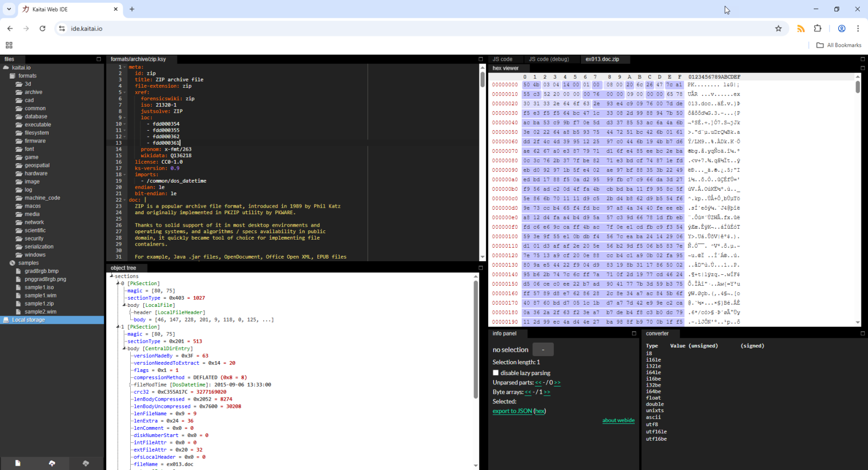Collapse the header LocalFileHeader node
Viewport: 868px width, 470px height.
click(131, 312)
